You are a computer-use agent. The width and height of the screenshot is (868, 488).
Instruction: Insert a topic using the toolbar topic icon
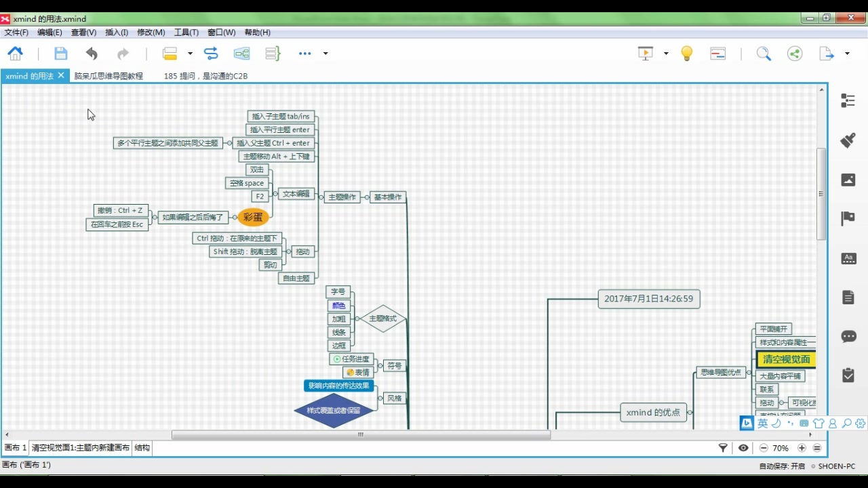(x=170, y=54)
